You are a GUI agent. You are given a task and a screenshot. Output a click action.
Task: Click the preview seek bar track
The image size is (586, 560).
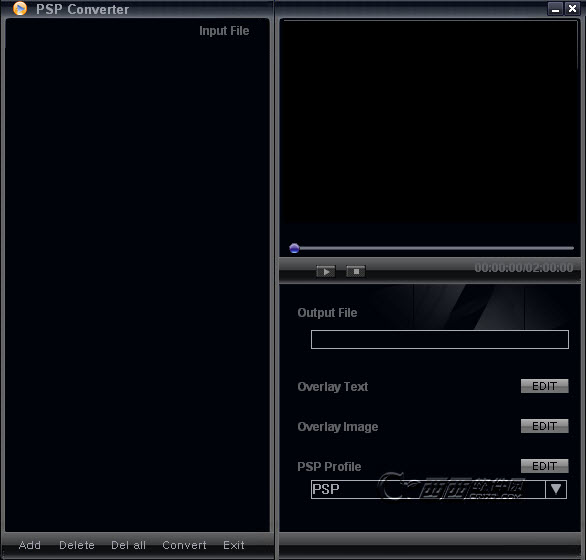(432, 248)
